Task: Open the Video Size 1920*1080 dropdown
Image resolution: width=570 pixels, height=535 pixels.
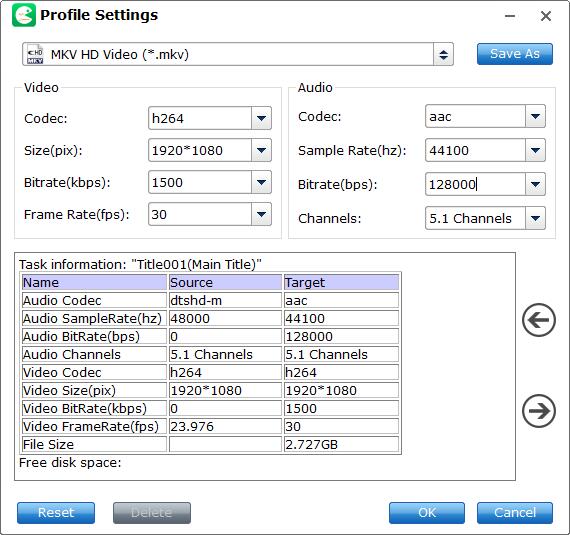Action: [261, 150]
